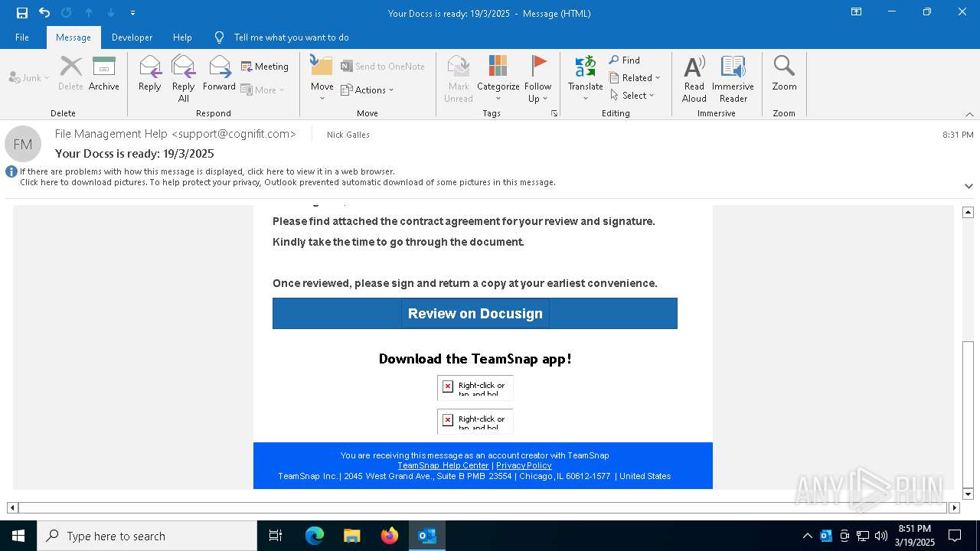Choose Reply All
980x551 pixels.
coord(184,79)
